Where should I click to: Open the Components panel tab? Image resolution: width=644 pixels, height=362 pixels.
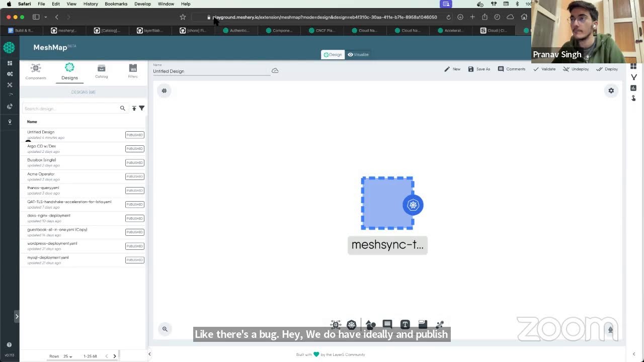36,71
